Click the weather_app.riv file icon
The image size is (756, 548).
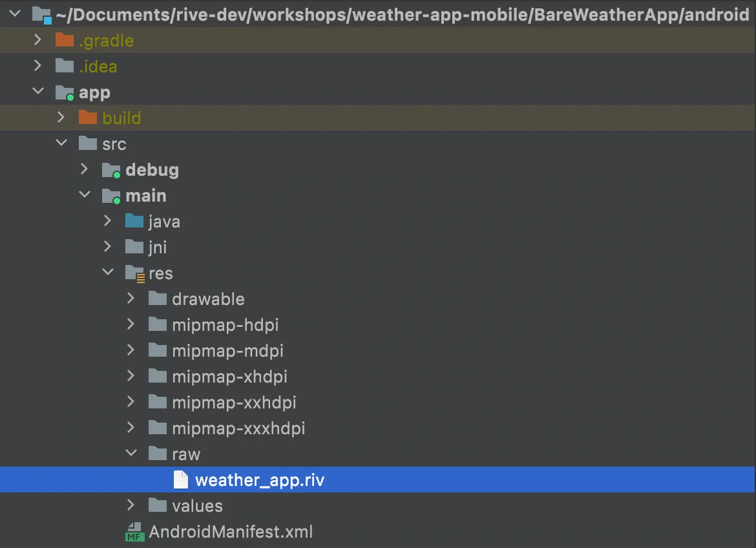point(181,479)
